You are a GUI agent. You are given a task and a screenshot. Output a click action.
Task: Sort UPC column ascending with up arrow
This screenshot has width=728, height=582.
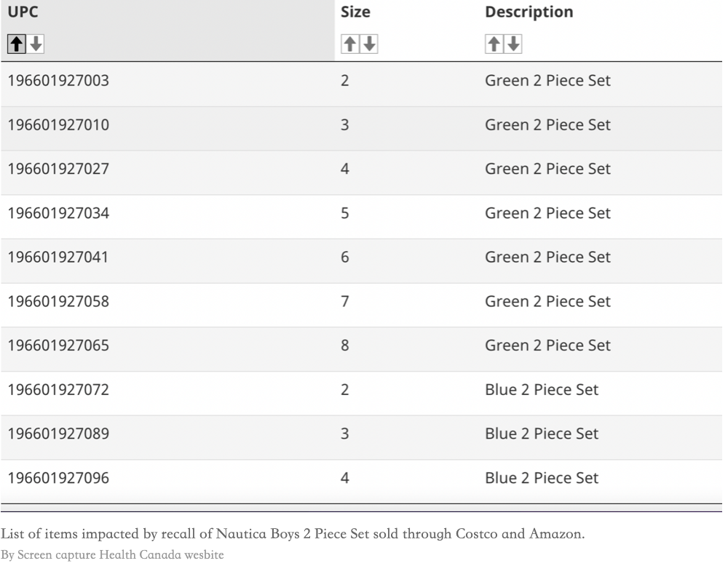click(17, 44)
